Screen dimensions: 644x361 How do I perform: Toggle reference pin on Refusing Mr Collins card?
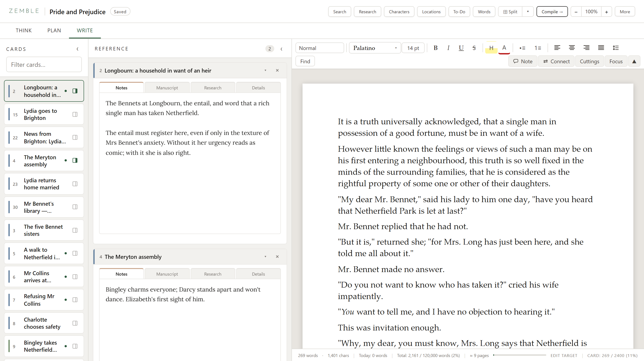(x=75, y=300)
